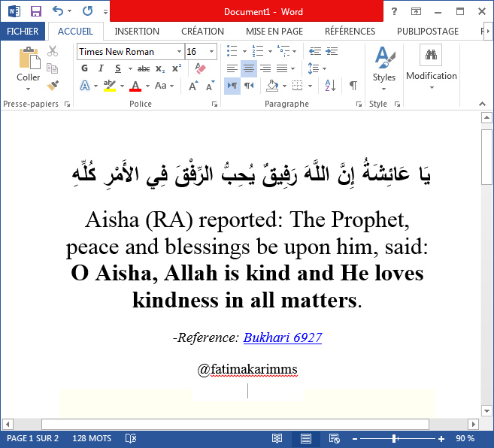Screen dimensions: 494x448
Task: Switch to CRÉATION tab
Action: click(202, 31)
